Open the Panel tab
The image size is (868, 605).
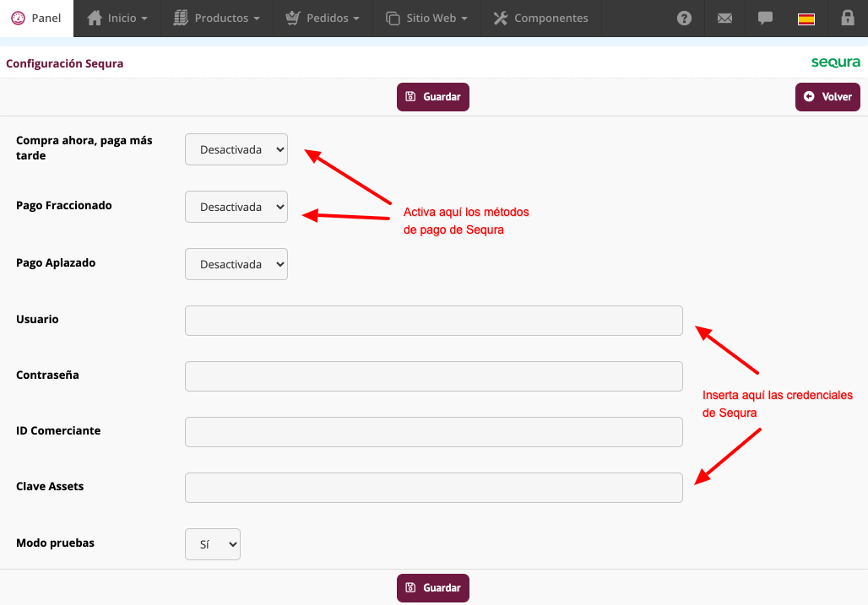point(36,19)
